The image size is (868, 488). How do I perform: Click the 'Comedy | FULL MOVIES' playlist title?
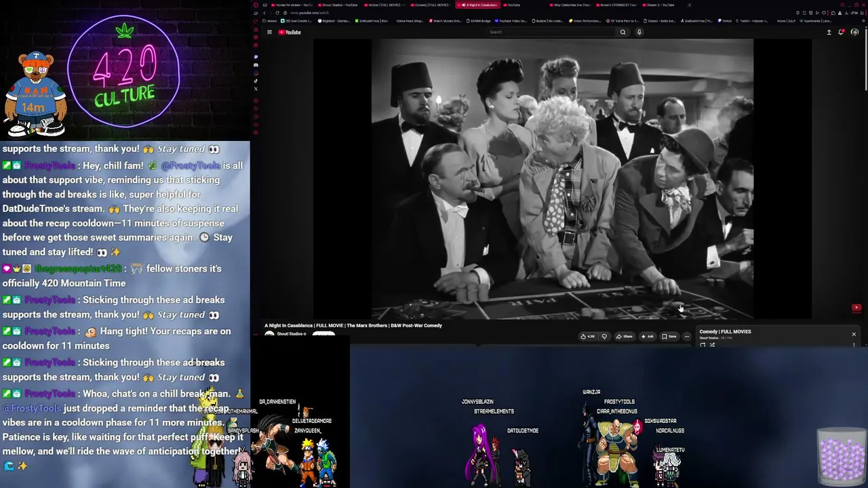(725, 331)
